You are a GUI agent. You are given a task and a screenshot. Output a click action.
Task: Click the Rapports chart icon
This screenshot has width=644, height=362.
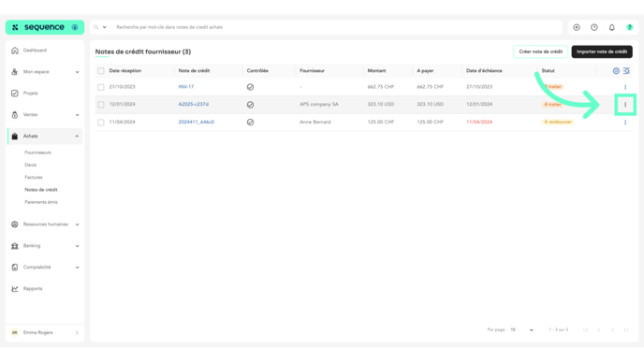[x=15, y=289]
